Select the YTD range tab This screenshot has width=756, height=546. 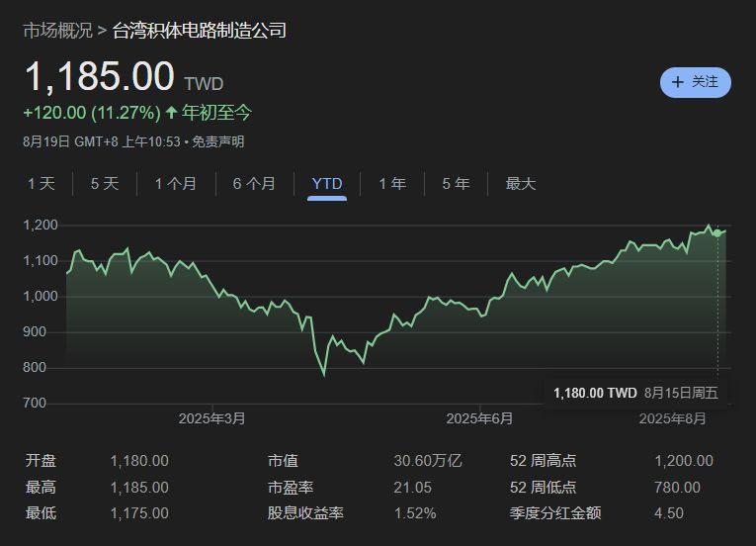[327, 183]
